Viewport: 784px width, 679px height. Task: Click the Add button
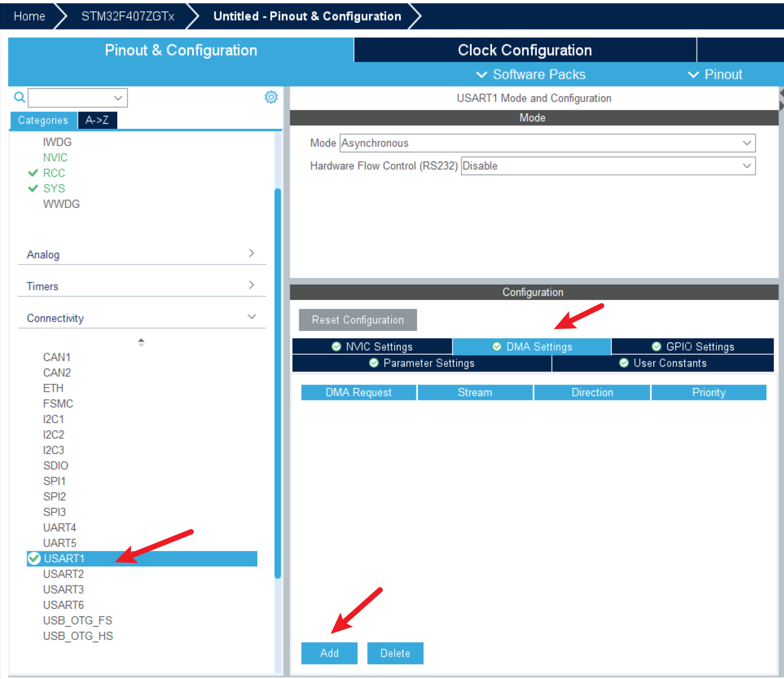(x=330, y=653)
